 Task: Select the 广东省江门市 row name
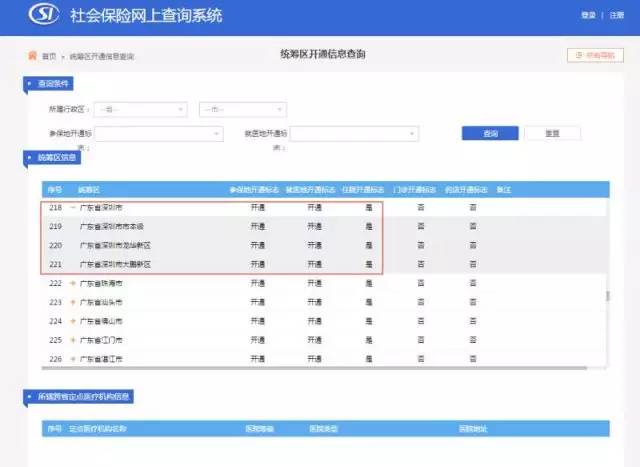[x=101, y=340]
